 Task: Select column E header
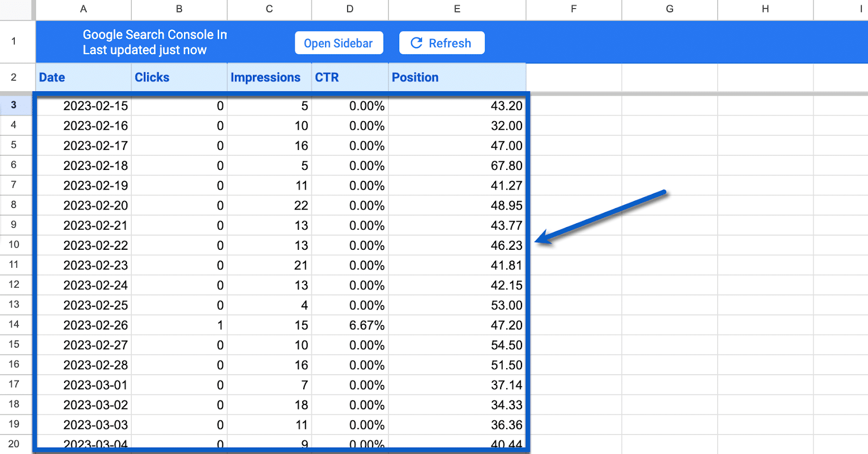click(x=457, y=9)
